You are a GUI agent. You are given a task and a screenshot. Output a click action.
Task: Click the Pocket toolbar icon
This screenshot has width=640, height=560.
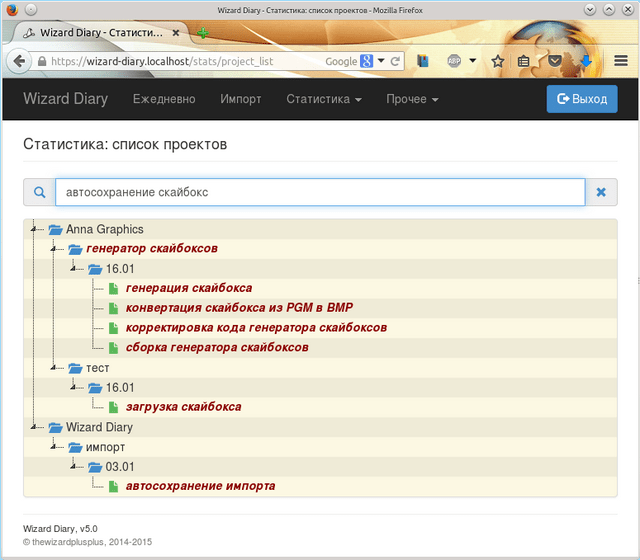click(x=554, y=62)
